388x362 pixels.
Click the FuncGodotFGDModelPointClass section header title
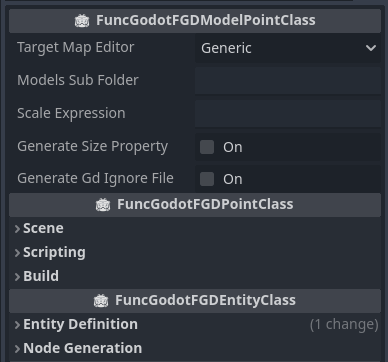(206, 20)
